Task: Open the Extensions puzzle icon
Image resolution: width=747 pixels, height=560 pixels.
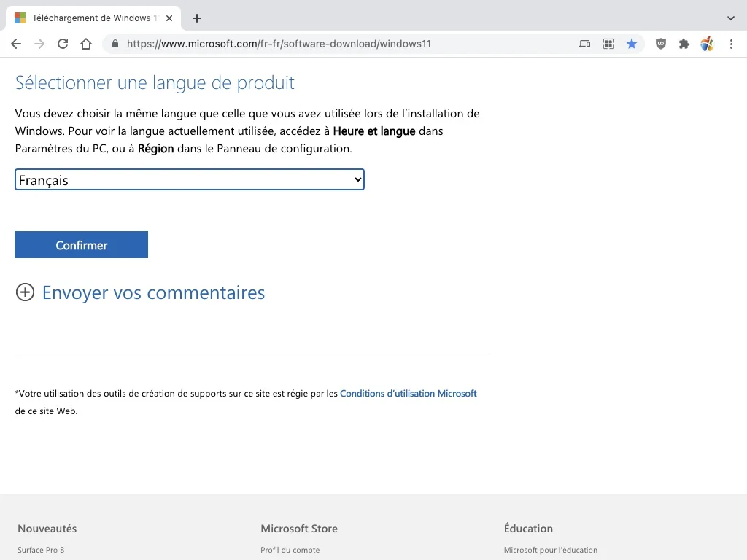Action: [x=684, y=44]
